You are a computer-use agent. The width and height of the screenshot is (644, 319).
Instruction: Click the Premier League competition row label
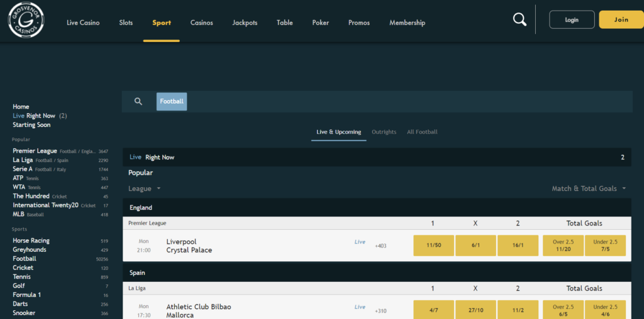tap(147, 223)
